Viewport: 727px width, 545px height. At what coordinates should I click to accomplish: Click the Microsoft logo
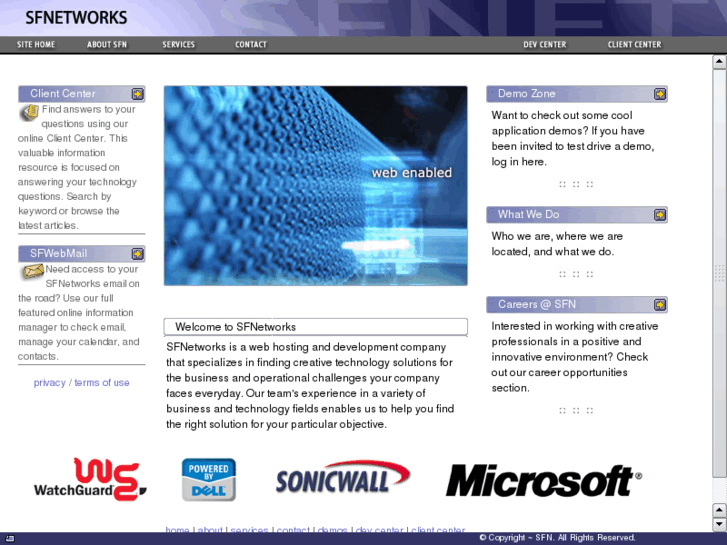[543, 481]
